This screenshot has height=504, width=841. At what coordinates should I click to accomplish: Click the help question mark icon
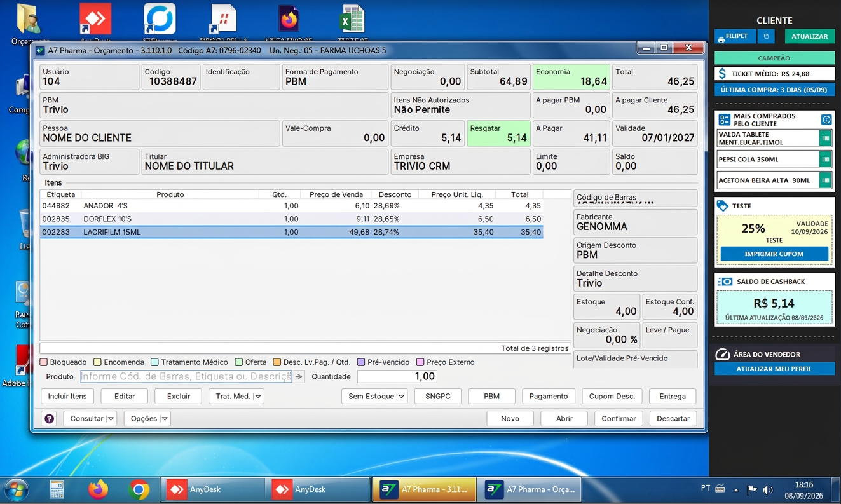(49, 419)
